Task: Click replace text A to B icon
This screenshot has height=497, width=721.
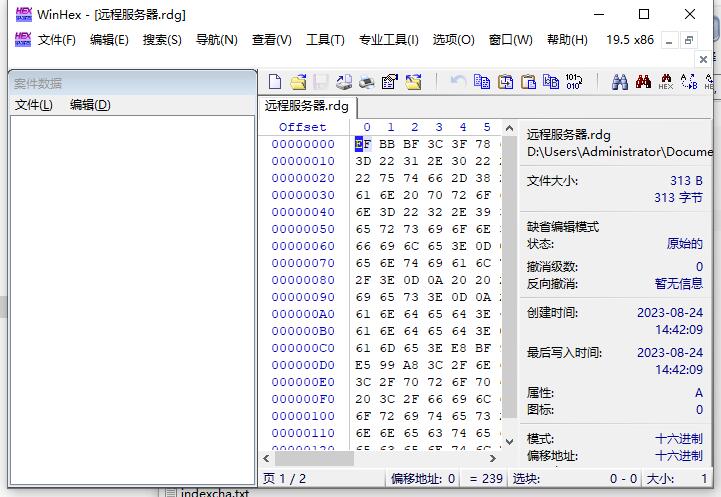Action: tap(689, 82)
